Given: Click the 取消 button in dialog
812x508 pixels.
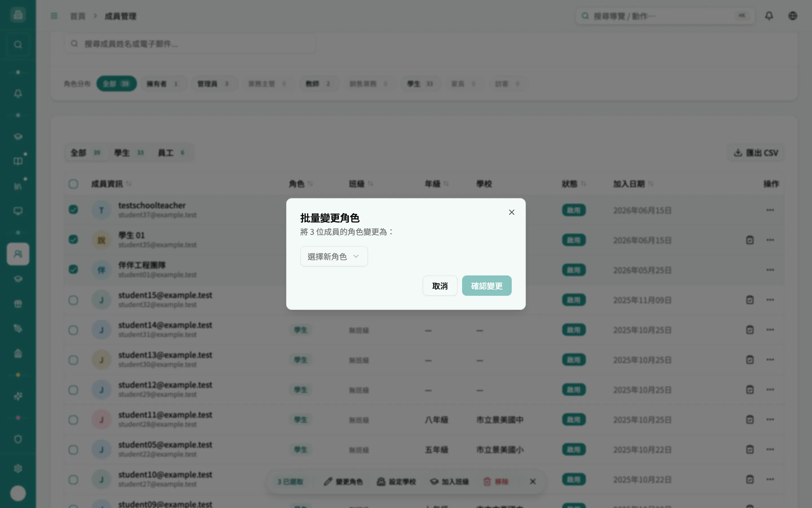Looking at the screenshot, I should pyautogui.click(x=440, y=286).
